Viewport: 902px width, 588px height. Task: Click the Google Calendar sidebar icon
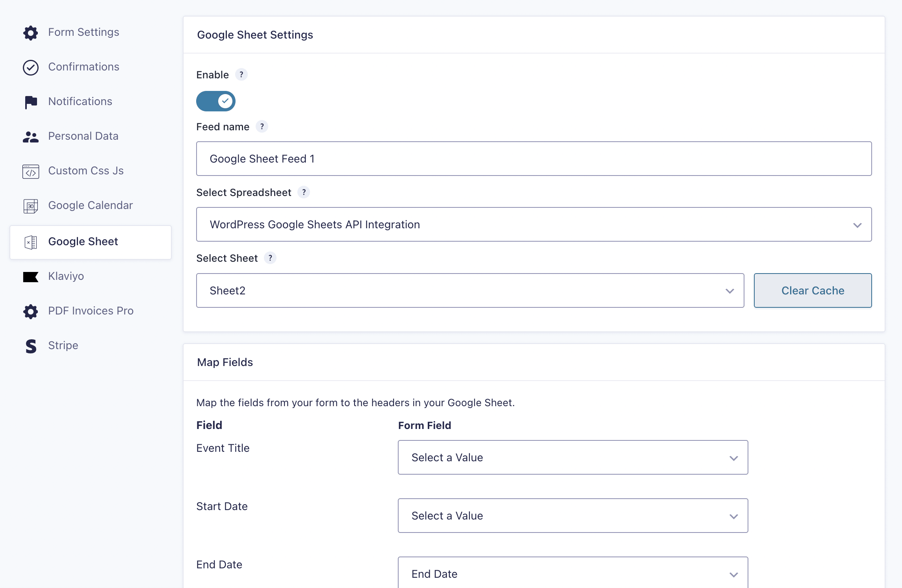click(30, 206)
